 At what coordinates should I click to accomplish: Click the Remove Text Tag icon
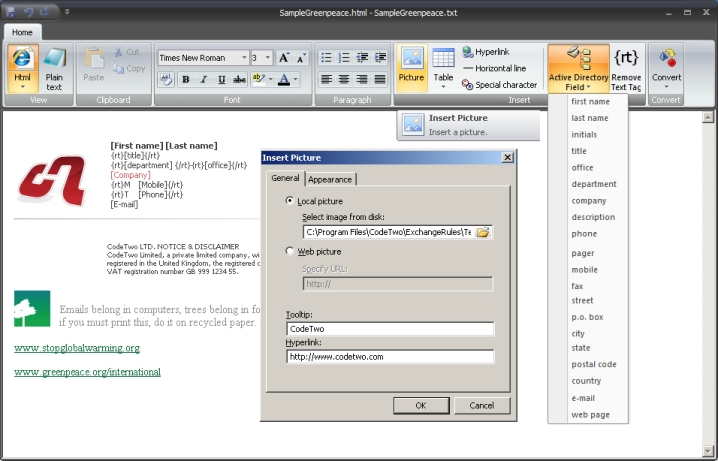626,66
